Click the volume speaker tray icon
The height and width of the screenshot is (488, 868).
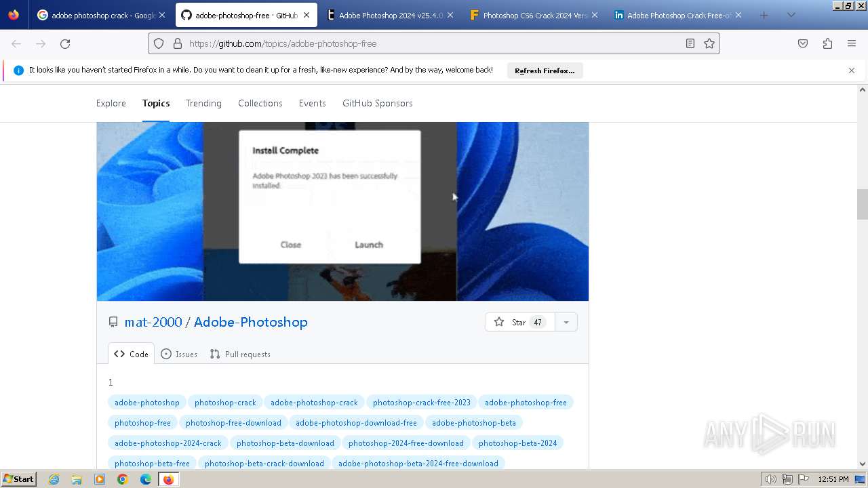coord(770,479)
